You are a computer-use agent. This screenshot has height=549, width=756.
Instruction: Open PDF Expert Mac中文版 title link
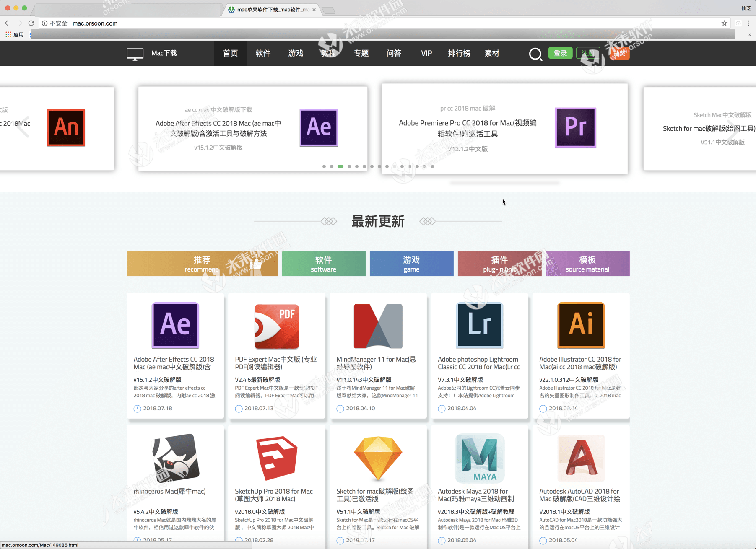coord(275,363)
